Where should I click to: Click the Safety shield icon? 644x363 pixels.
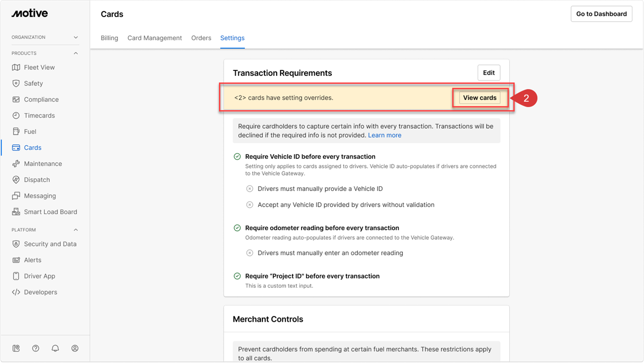(x=16, y=83)
